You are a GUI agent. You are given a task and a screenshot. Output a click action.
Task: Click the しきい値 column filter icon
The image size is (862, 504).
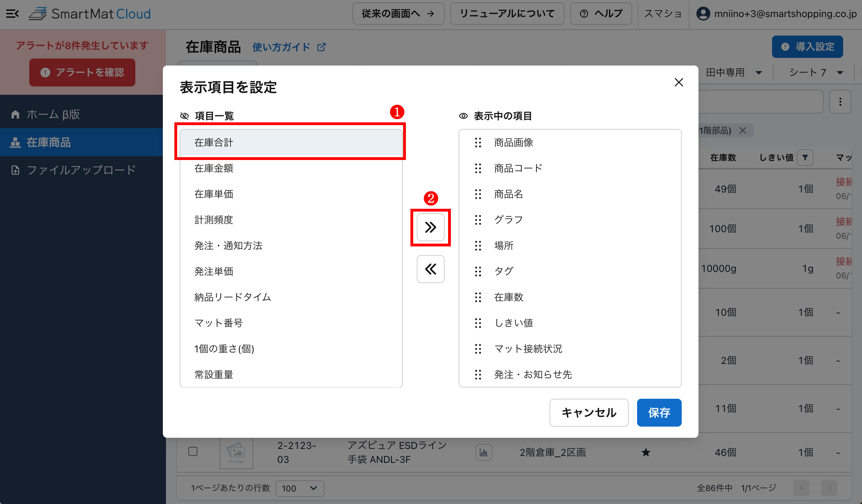coord(805,158)
